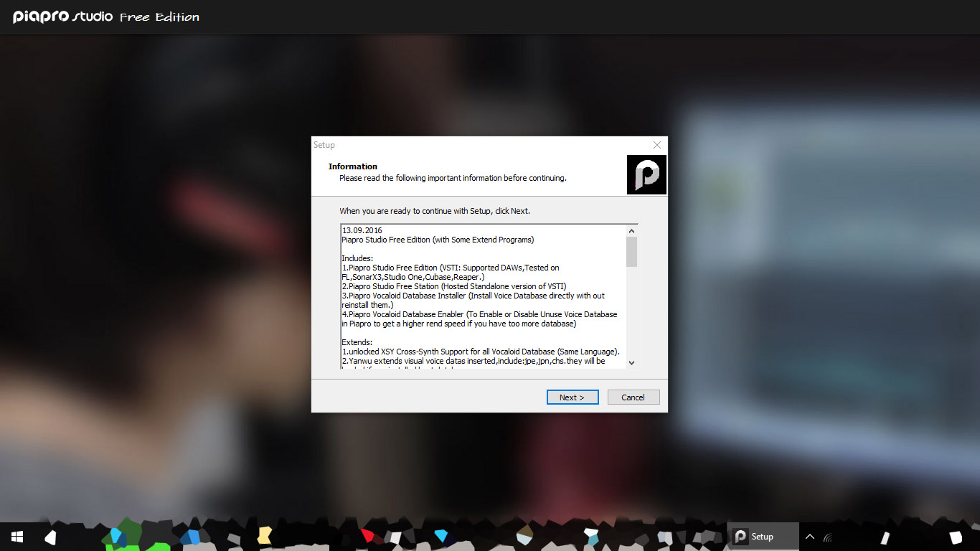Click the '13.09.2016' date line
Screen dimensions: 980x551
point(362,230)
